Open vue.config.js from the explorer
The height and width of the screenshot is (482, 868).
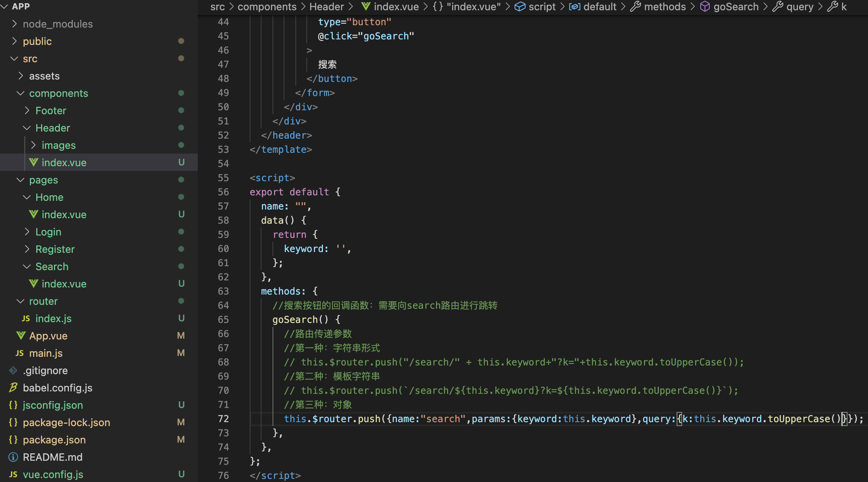(53, 475)
